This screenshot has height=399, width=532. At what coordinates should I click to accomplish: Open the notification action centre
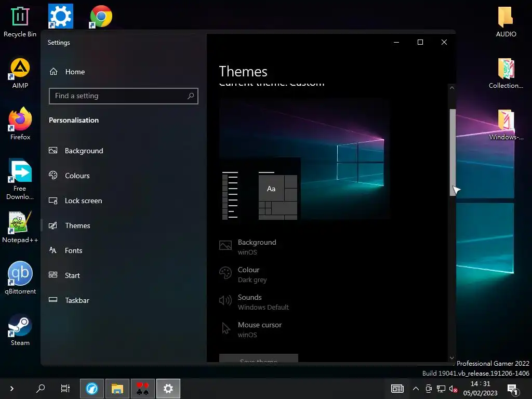[513, 389]
